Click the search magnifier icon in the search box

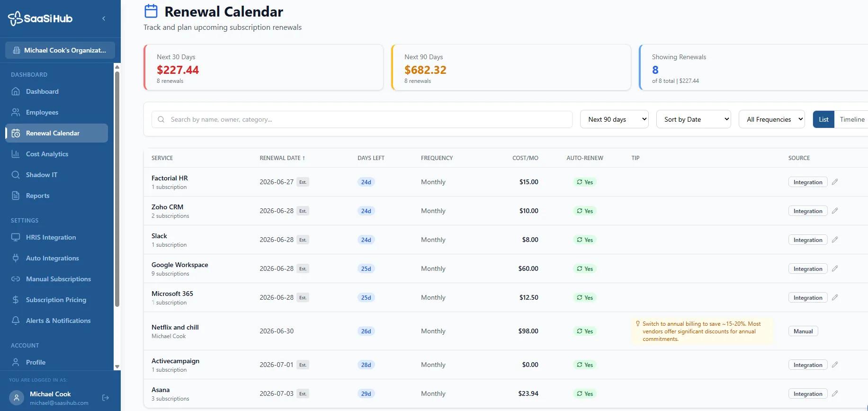pyautogui.click(x=161, y=119)
